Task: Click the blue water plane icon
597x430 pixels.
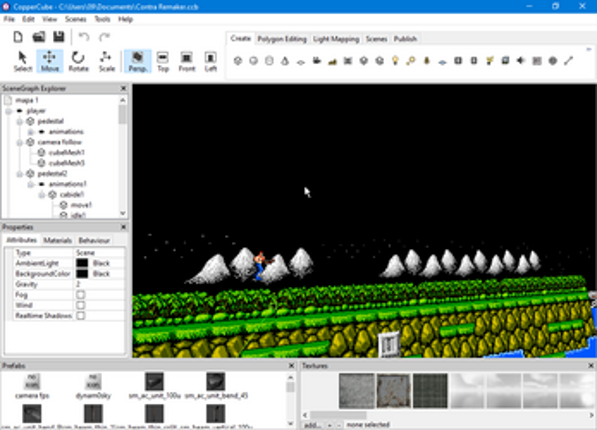Action: click(442, 62)
